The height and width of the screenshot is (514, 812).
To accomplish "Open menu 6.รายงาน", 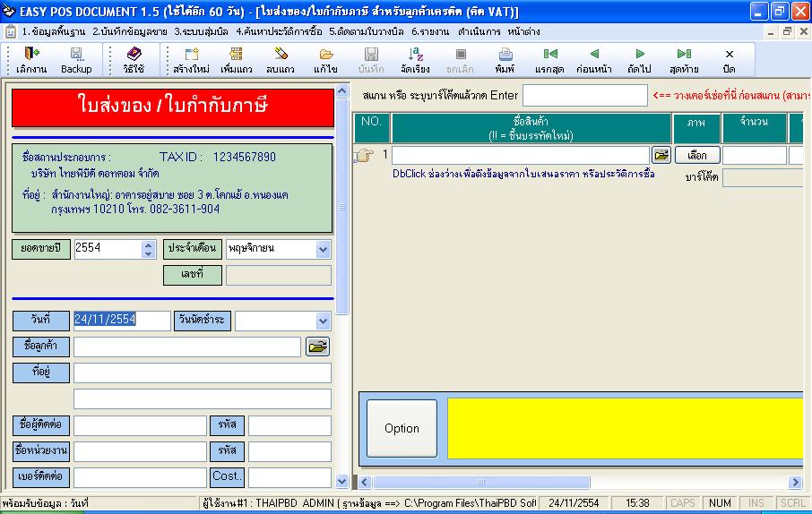I will coord(430,31).
